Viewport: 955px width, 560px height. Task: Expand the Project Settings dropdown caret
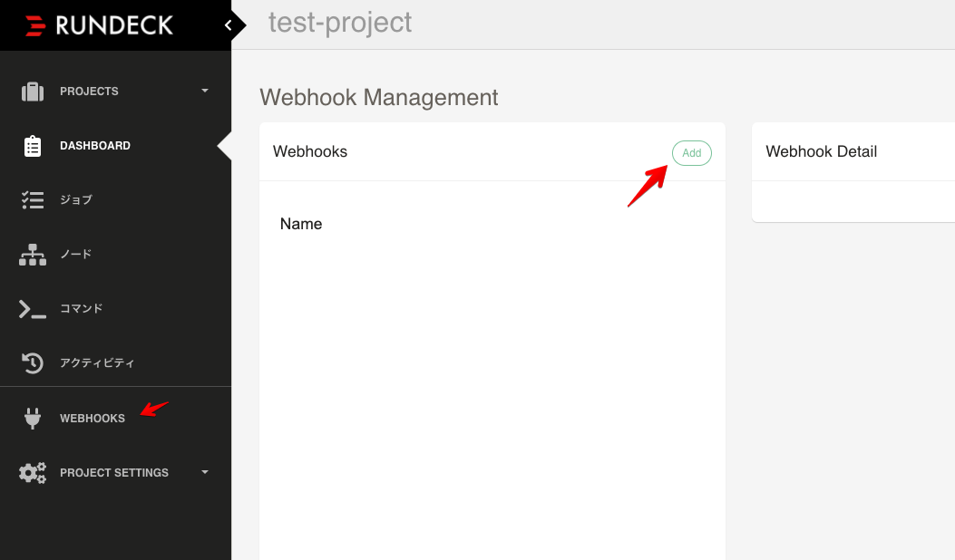click(x=204, y=472)
